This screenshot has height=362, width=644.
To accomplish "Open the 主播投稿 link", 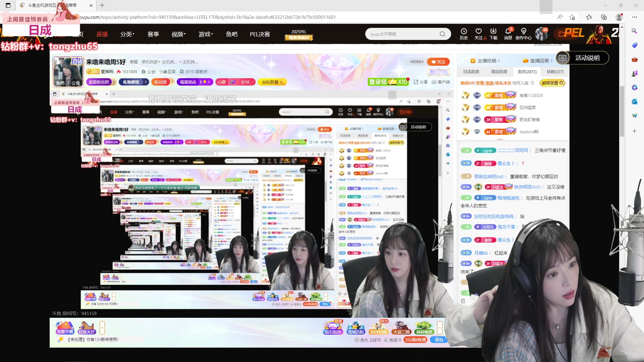I will 485,61.
